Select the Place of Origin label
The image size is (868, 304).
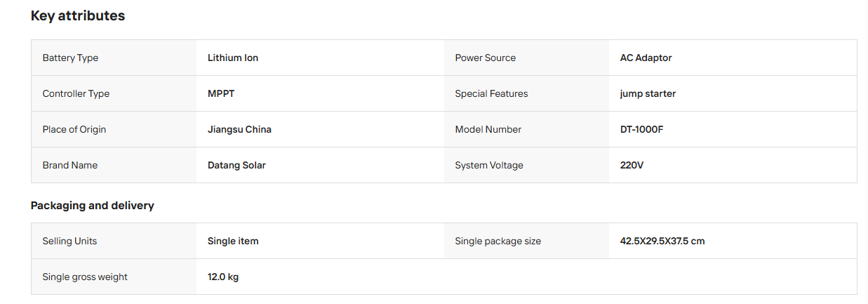point(74,129)
